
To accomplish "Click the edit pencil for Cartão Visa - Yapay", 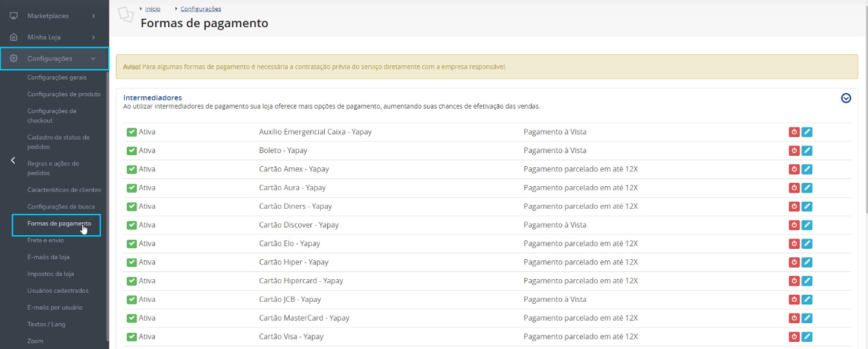I will click(x=807, y=337).
